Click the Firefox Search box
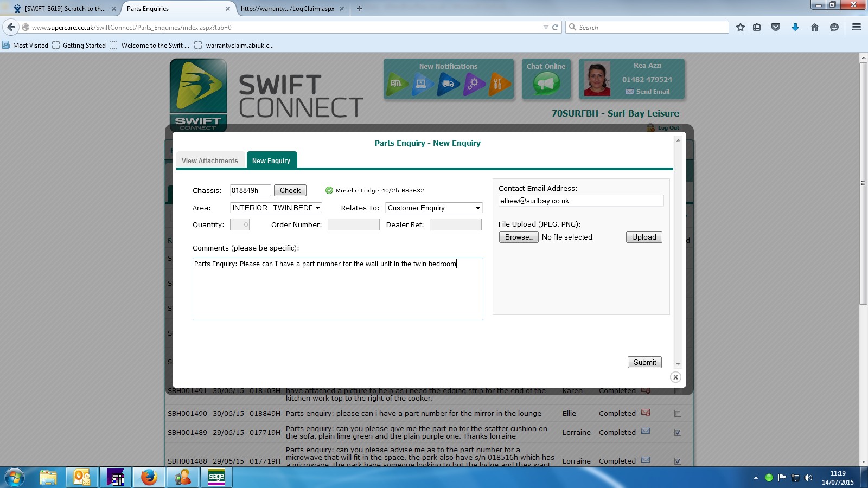This screenshot has width=868, height=488. pyautogui.click(x=647, y=27)
